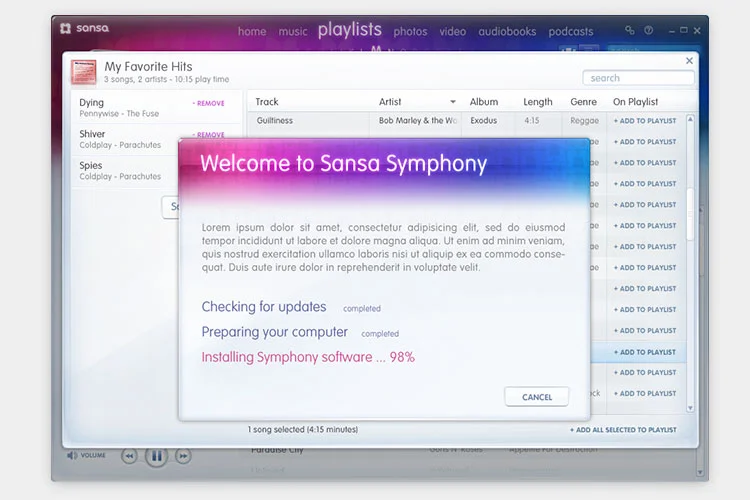
Task: Open the Artist column sort dropdown
Action: [452, 102]
